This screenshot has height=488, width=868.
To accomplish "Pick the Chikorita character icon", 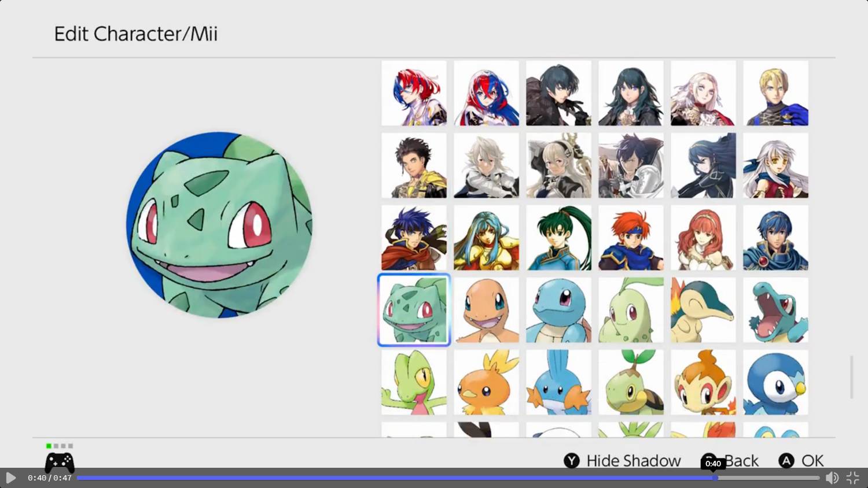I will point(631,310).
